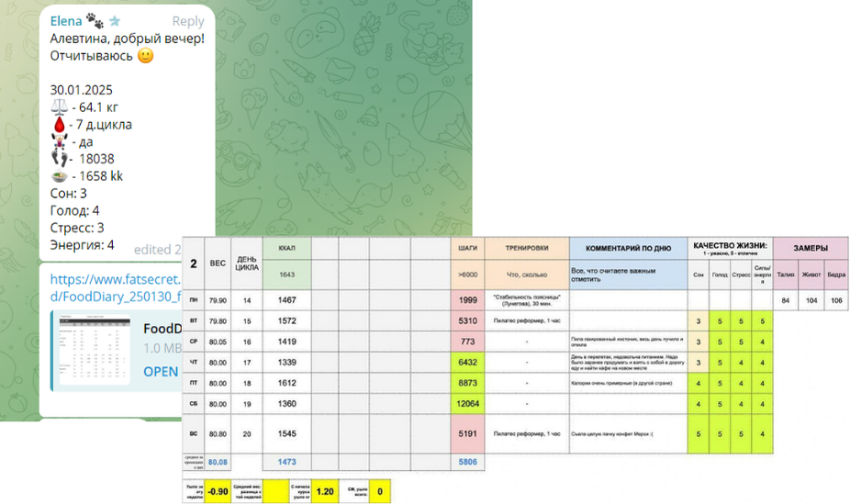Click the scales emoji next to 64.1 кг
The height and width of the screenshot is (504, 850).
coord(59,106)
